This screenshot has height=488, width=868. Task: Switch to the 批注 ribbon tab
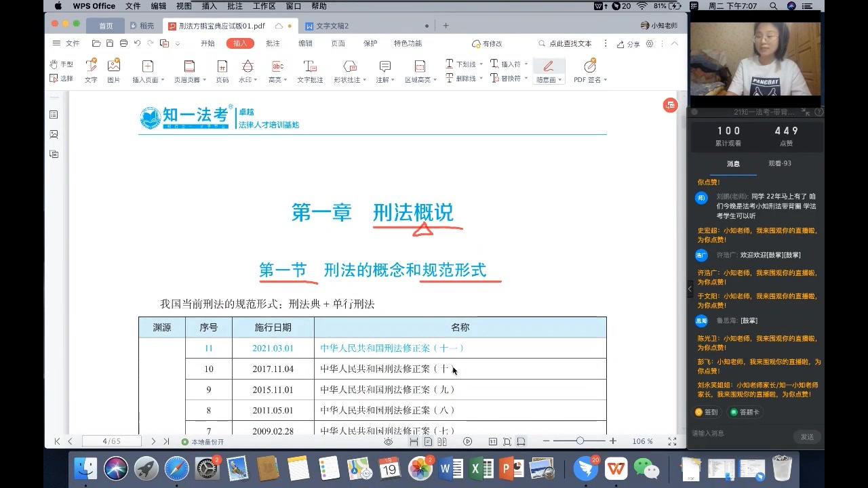pyautogui.click(x=273, y=43)
